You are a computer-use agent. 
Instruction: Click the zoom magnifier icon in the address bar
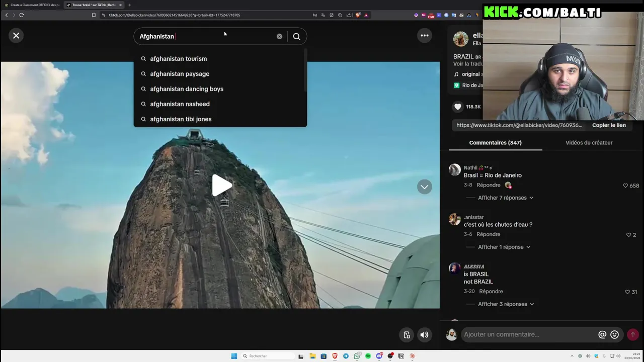(x=340, y=15)
